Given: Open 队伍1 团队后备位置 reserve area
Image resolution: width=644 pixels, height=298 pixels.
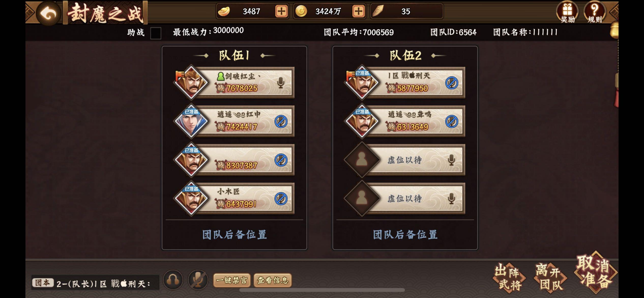Looking at the screenshot, I should point(234,235).
